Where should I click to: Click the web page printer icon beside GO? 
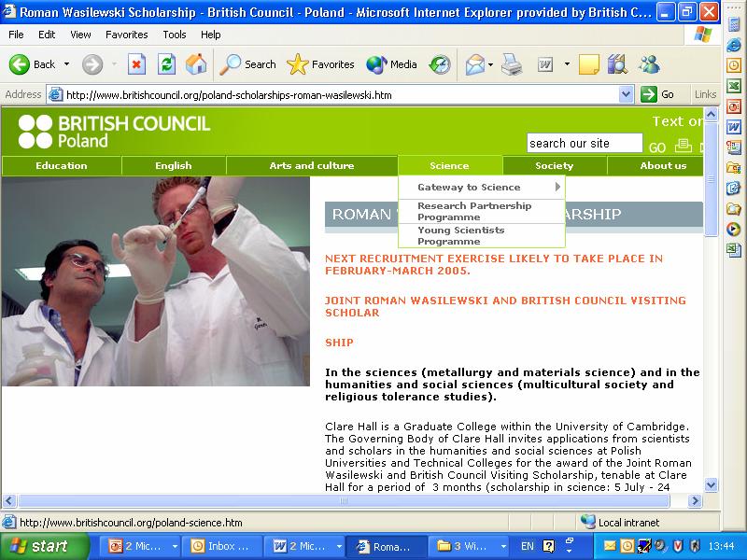coord(684,145)
